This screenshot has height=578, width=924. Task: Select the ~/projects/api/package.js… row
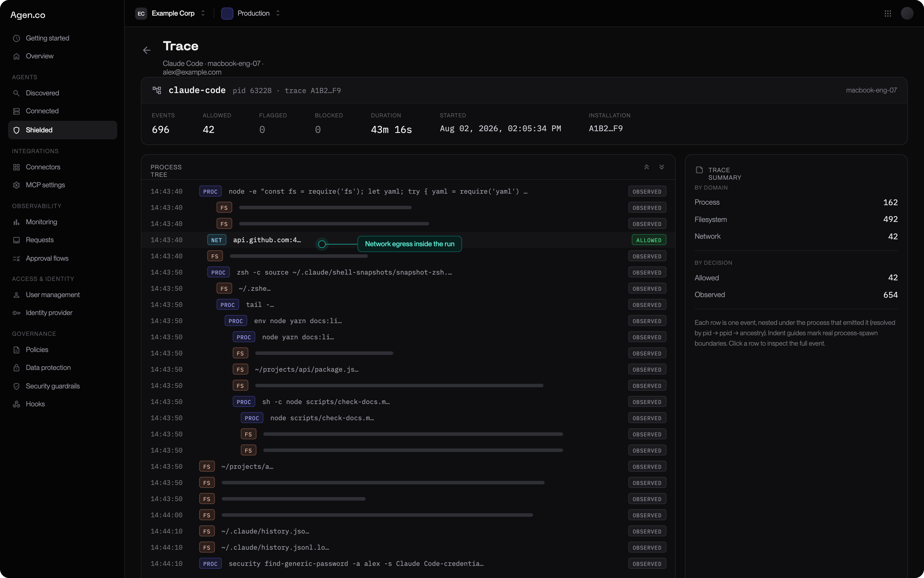coord(408,370)
